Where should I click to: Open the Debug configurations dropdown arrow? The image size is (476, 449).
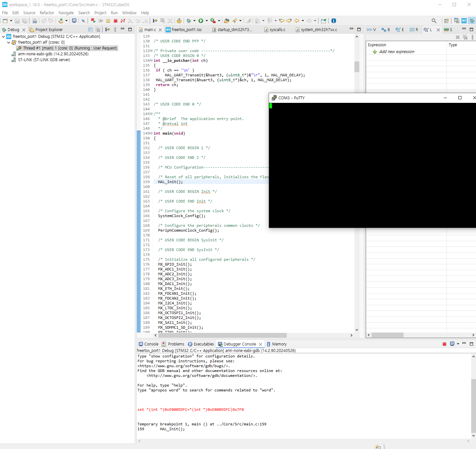194,21
